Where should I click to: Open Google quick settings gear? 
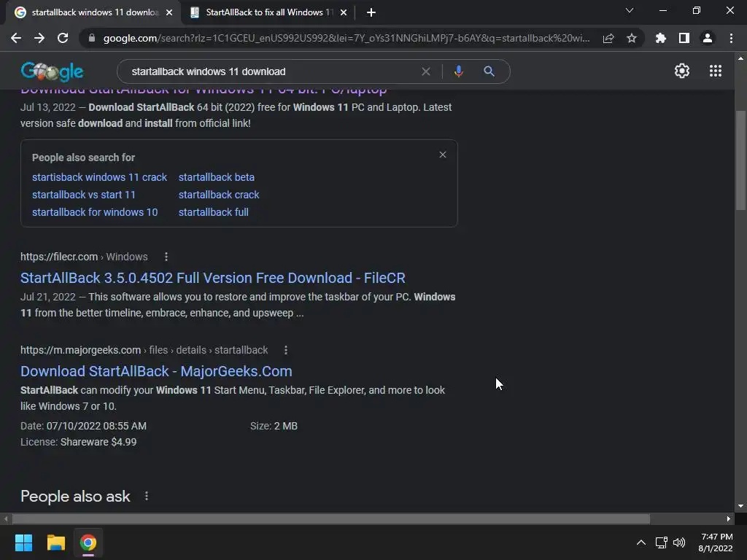[682, 71]
